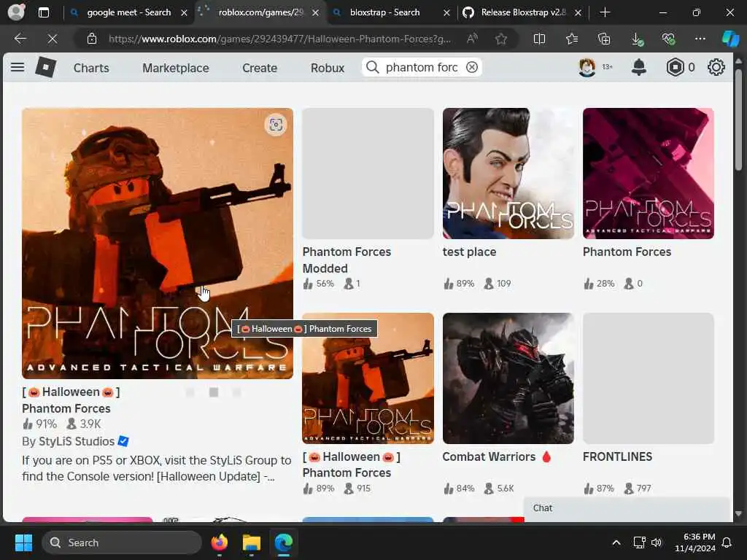
Task: Click the browser address bar URL
Action: coord(279,39)
